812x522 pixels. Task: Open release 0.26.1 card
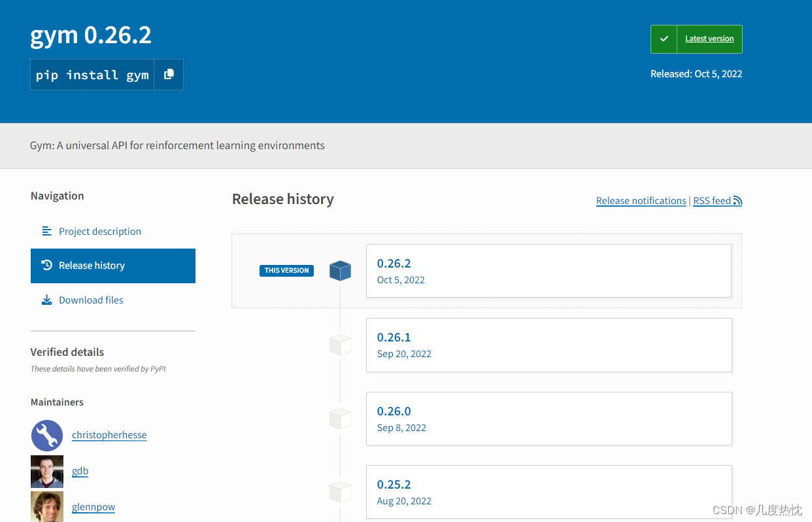[549, 345]
